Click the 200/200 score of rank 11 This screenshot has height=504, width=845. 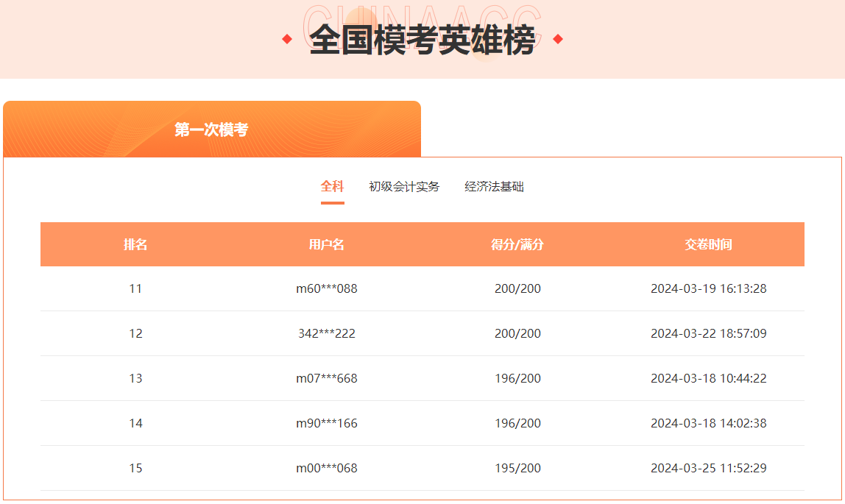click(517, 288)
